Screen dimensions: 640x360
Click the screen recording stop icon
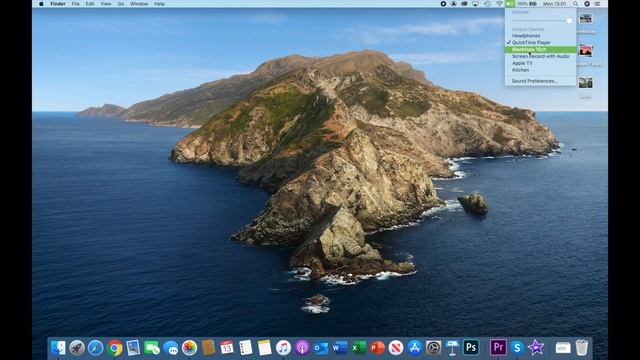click(x=443, y=4)
